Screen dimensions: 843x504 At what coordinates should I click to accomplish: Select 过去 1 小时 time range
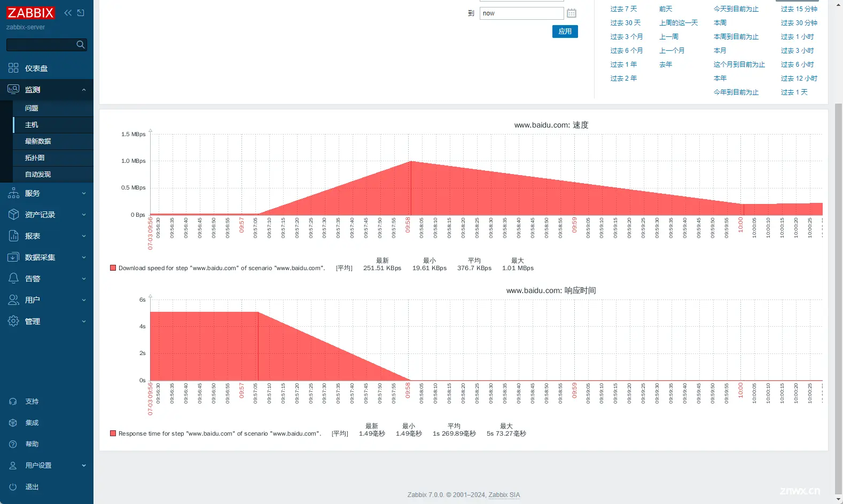798,37
